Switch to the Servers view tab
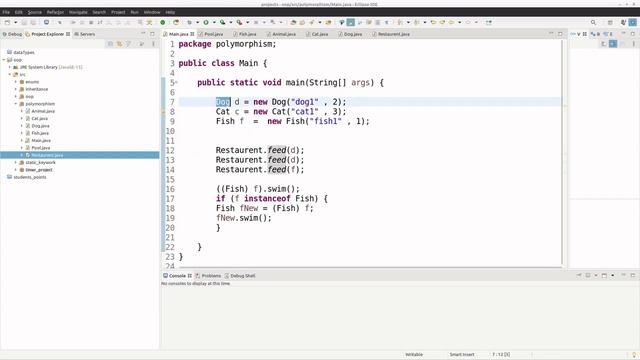The image size is (640, 360). pyautogui.click(x=84, y=34)
